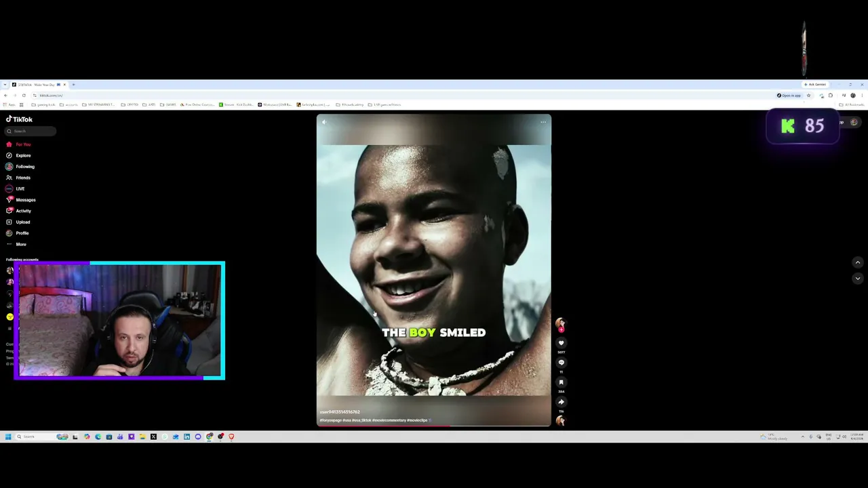Share the video with the arrow icon
This screenshot has width=868, height=488.
[x=561, y=402]
